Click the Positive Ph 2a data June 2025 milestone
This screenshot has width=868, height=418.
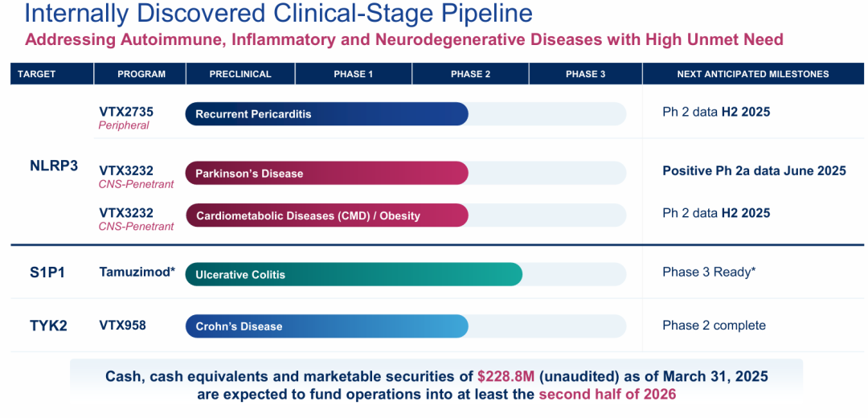click(754, 170)
